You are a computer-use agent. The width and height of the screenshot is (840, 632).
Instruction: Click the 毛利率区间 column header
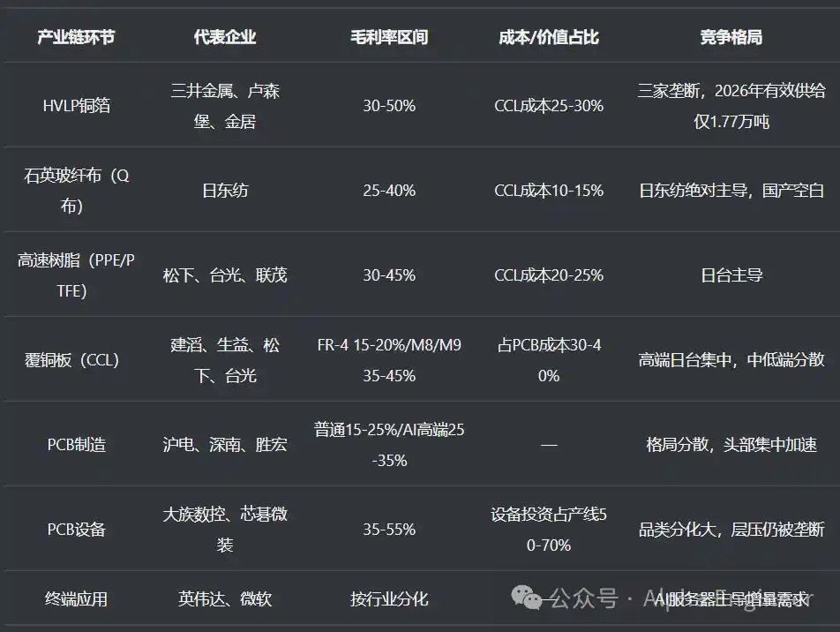click(389, 37)
